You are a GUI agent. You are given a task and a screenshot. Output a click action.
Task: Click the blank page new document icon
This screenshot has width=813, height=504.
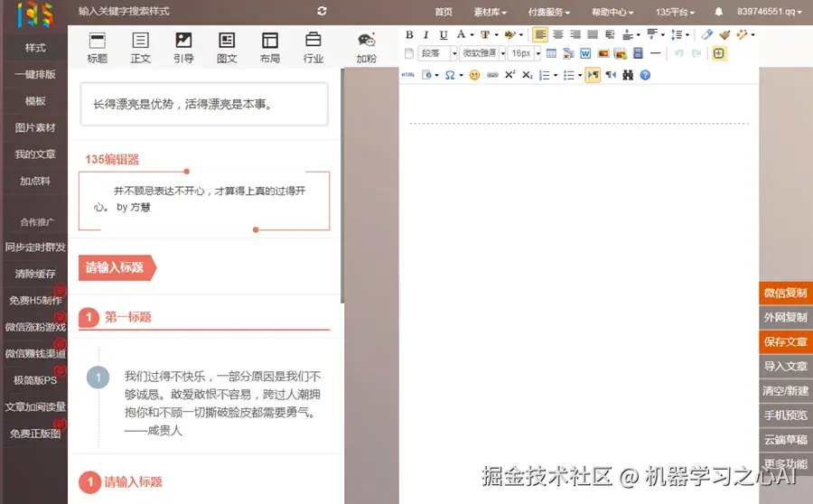coord(409,53)
